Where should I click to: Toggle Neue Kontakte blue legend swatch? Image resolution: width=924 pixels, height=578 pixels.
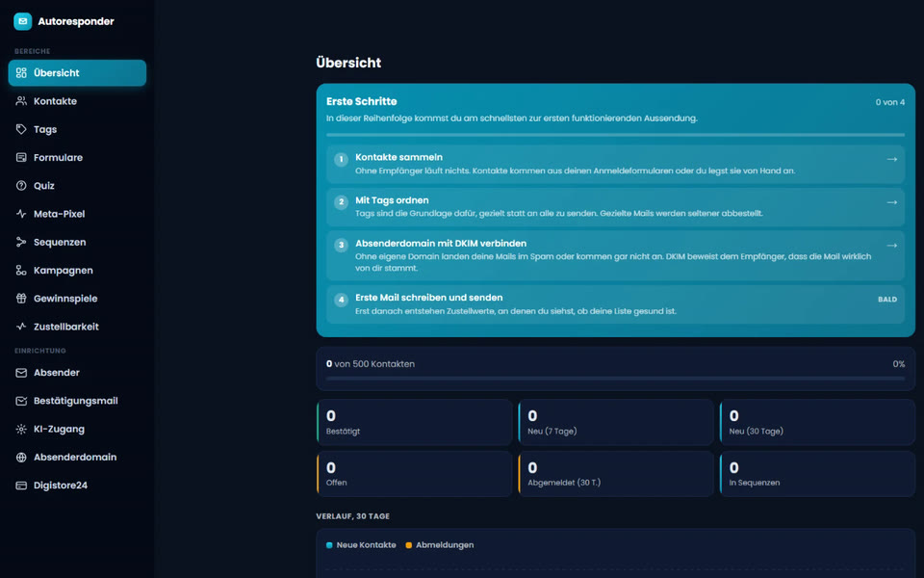click(329, 545)
